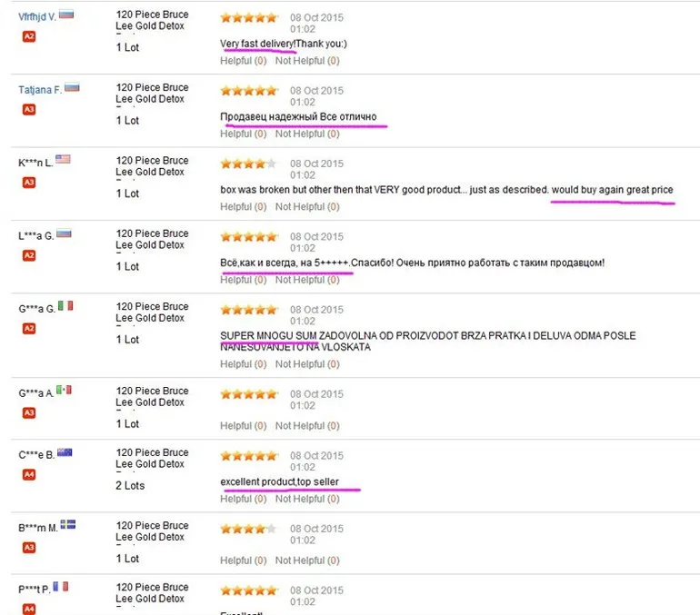Mark 'box was broken' review as Helpful
This screenshot has height=615, width=700.
point(244,207)
